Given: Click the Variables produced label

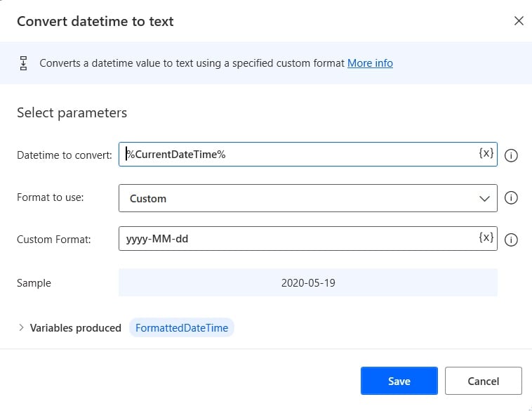Looking at the screenshot, I should (75, 328).
